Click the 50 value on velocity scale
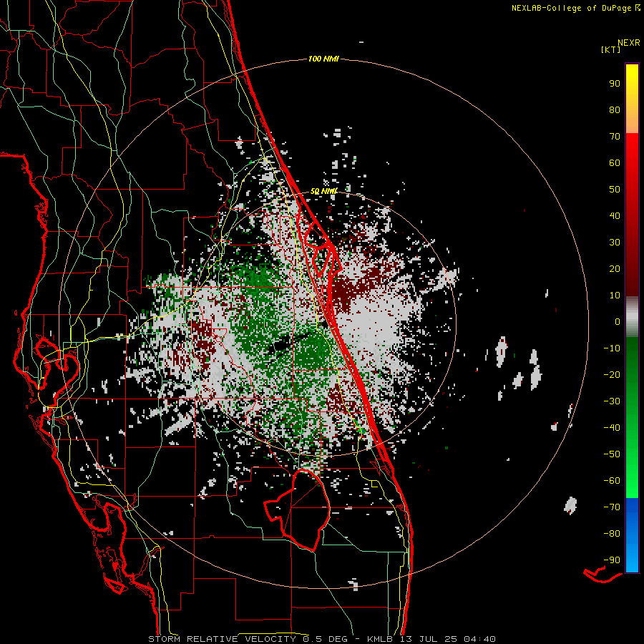The image size is (644, 644). coord(615,190)
